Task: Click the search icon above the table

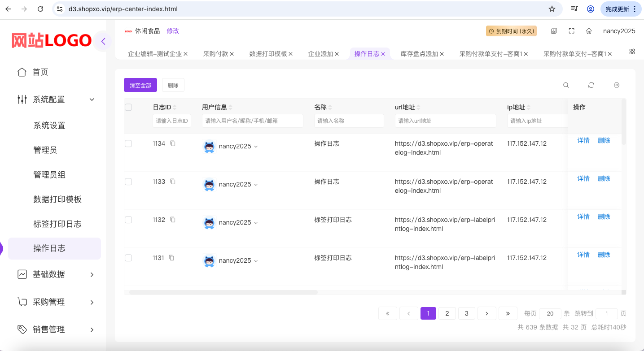Action: 566,85
